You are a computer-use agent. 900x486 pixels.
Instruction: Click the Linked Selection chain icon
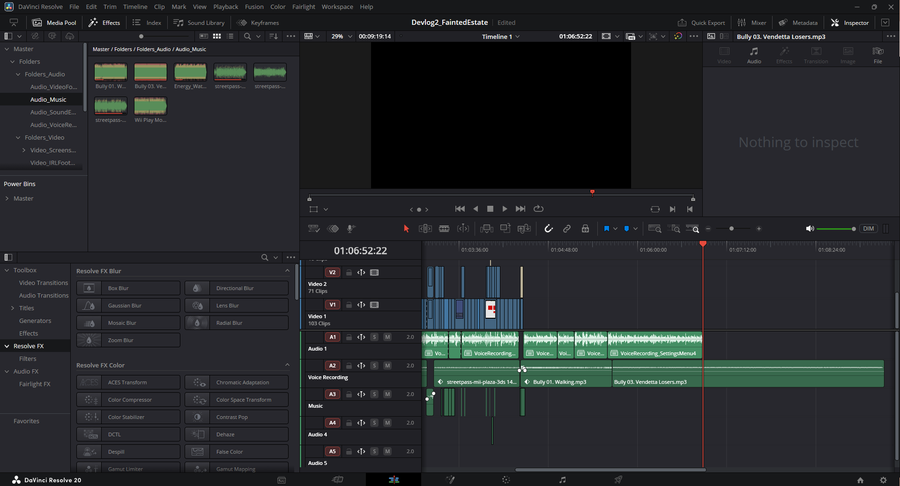(567, 229)
